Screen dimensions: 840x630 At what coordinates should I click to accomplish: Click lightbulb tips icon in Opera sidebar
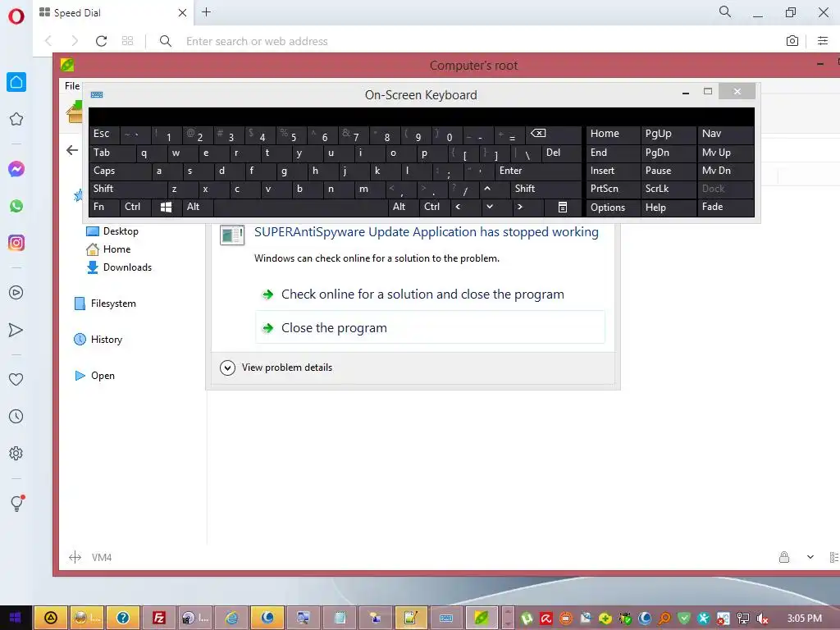point(17,503)
